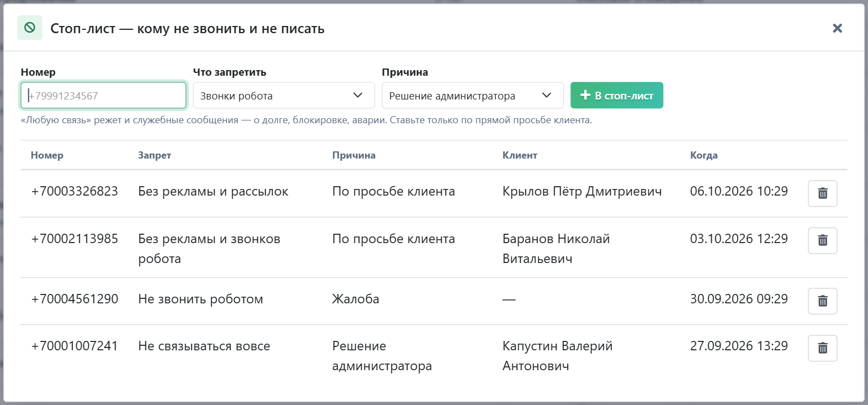Open the Что запретить dropdown

(x=284, y=96)
